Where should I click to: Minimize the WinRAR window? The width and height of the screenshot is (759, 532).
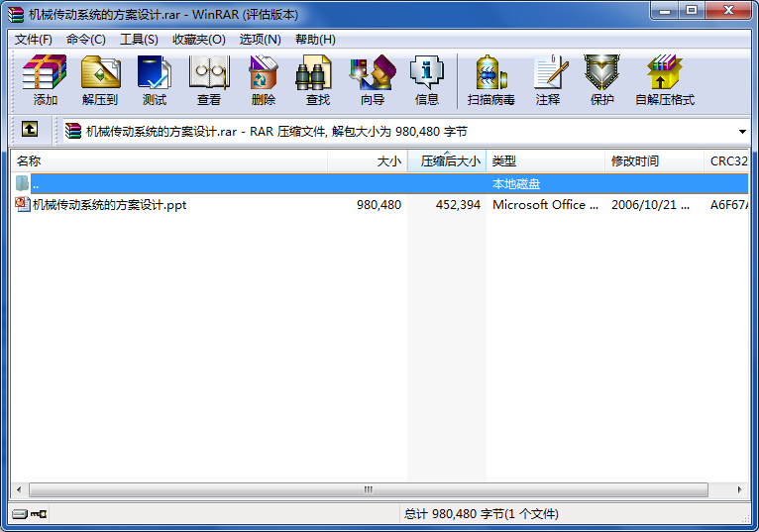665,11
